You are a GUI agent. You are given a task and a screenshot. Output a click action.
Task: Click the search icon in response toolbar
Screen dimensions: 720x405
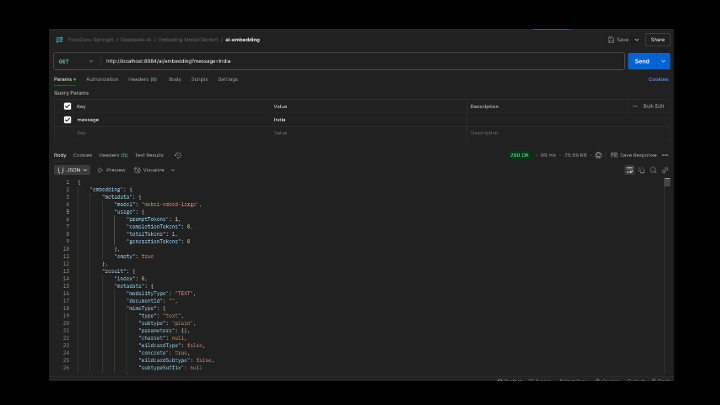point(653,170)
